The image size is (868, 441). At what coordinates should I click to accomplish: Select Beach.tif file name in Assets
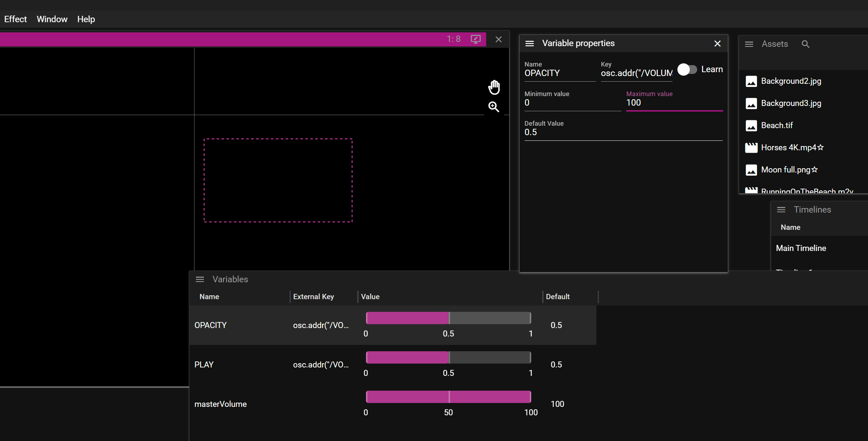point(777,126)
